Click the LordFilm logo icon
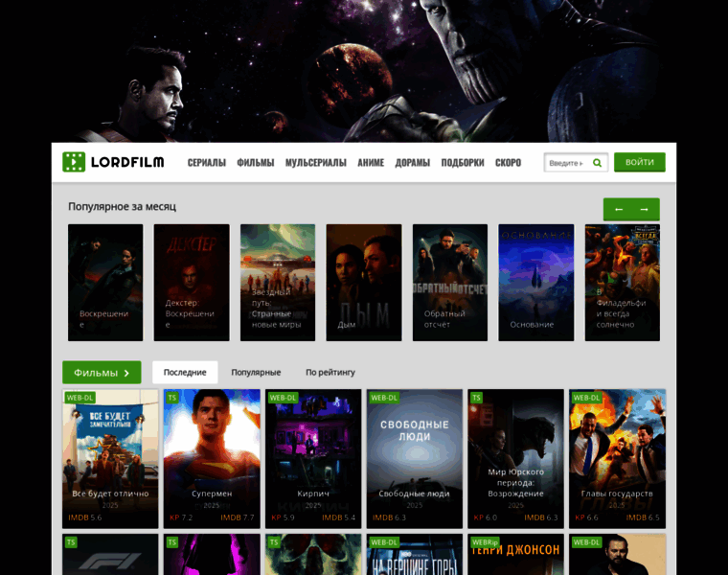Image resolution: width=728 pixels, height=575 pixels. tap(74, 162)
